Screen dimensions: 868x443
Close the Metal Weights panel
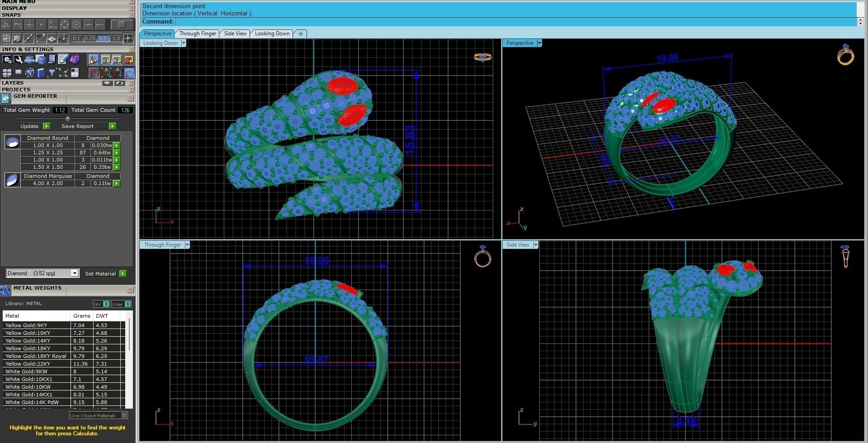[x=131, y=290]
